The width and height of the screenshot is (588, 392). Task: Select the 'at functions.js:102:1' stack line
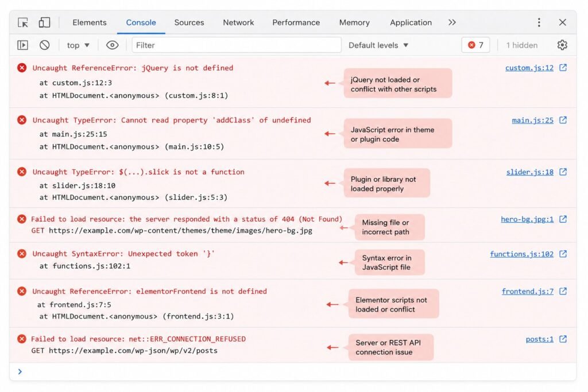(85, 266)
